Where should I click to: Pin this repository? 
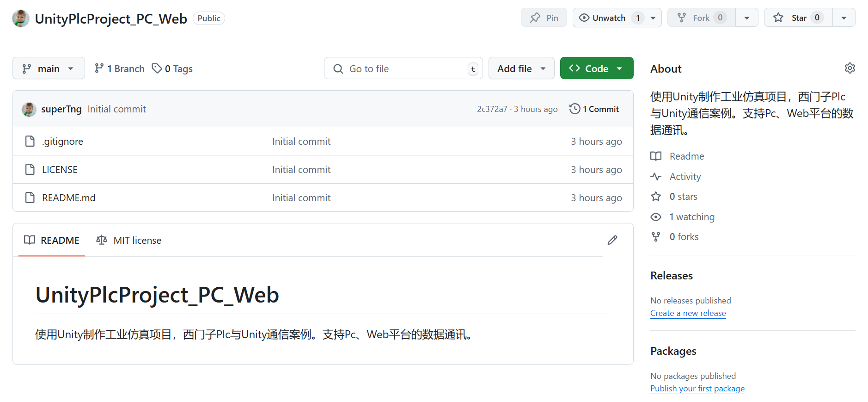pos(544,18)
